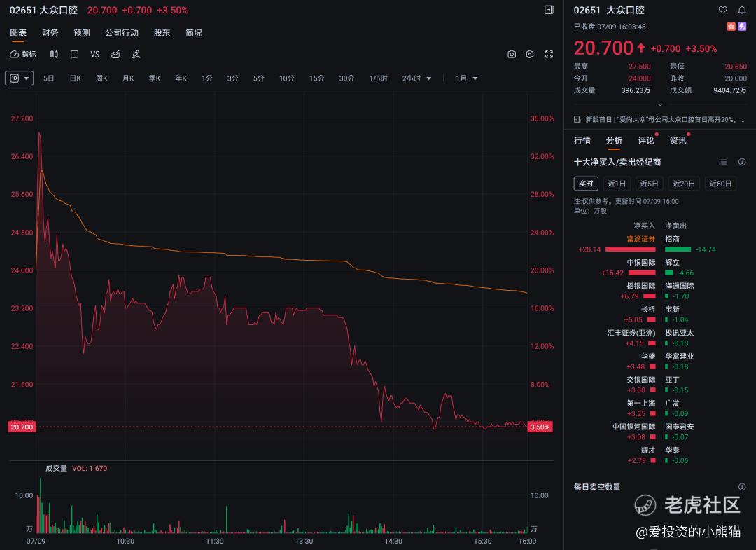
Task: Select the 周K timeframe
Action: coord(101,78)
